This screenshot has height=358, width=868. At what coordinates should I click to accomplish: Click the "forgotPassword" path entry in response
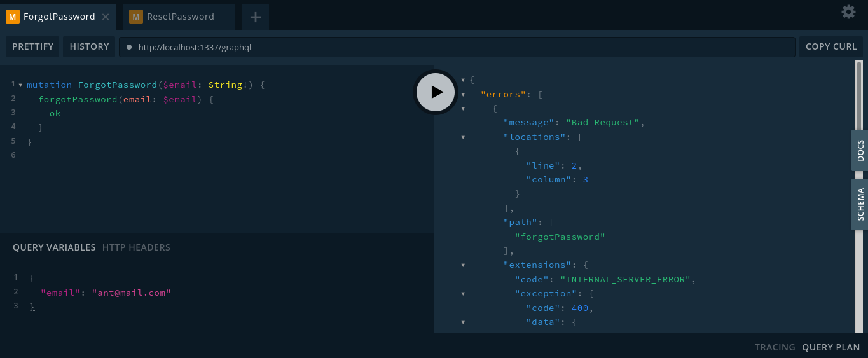pyautogui.click(x=560, y=237)
